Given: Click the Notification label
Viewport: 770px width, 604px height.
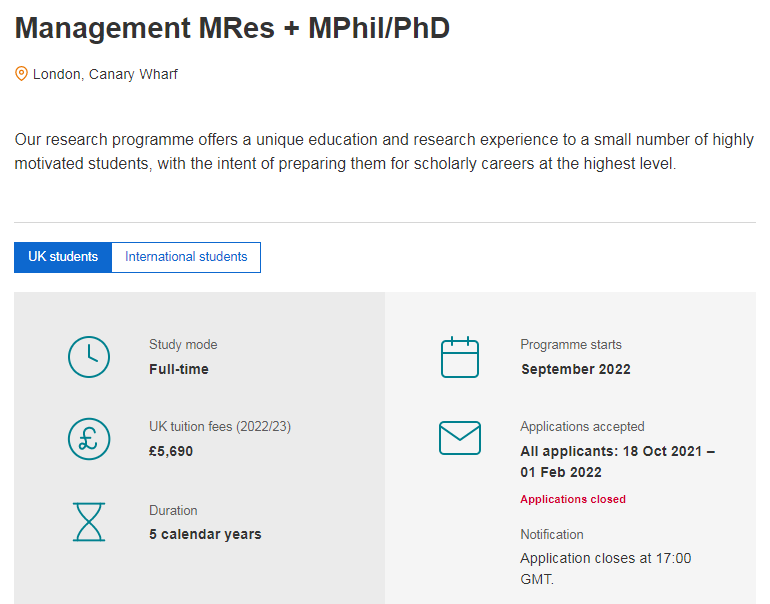Looking at the screenshot, I should pos(552,534).
